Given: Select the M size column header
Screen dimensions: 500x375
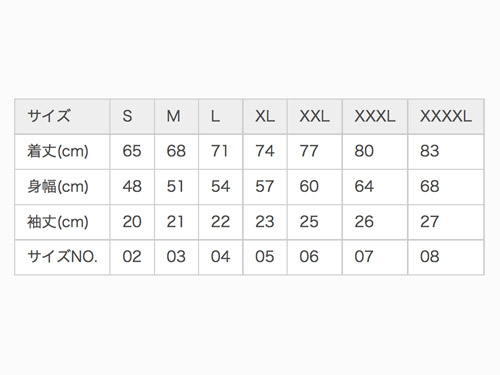Looking at the screenshot, I should (176, 116).
